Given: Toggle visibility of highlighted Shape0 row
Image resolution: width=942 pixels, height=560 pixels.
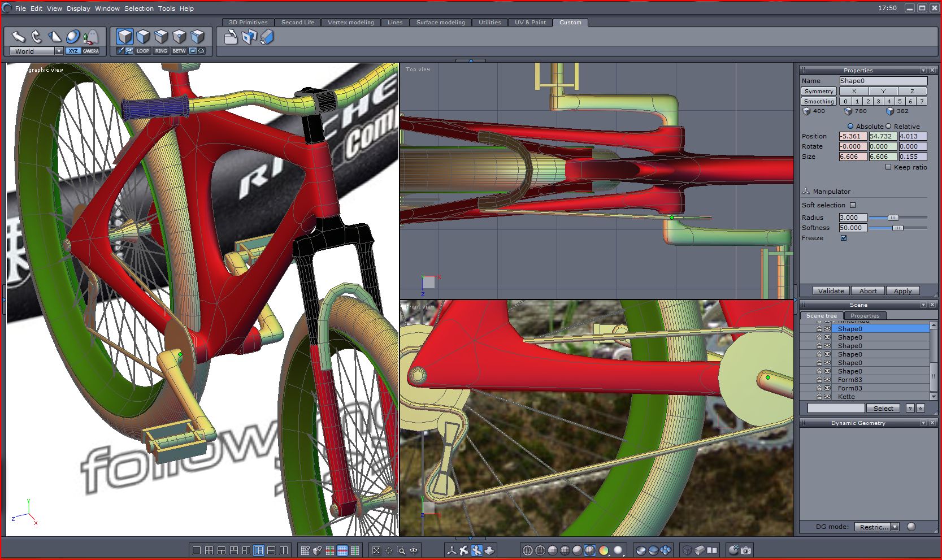Looking at the screenshot, I should tap(827, 328).
